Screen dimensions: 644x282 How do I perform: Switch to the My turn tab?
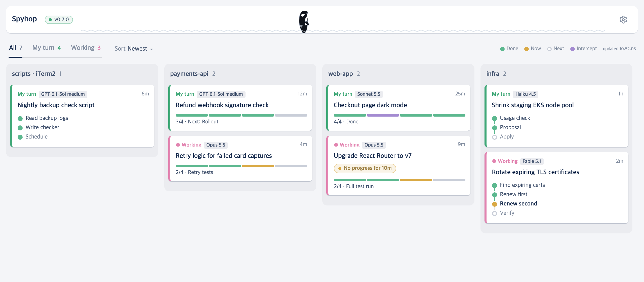point(47,48)
